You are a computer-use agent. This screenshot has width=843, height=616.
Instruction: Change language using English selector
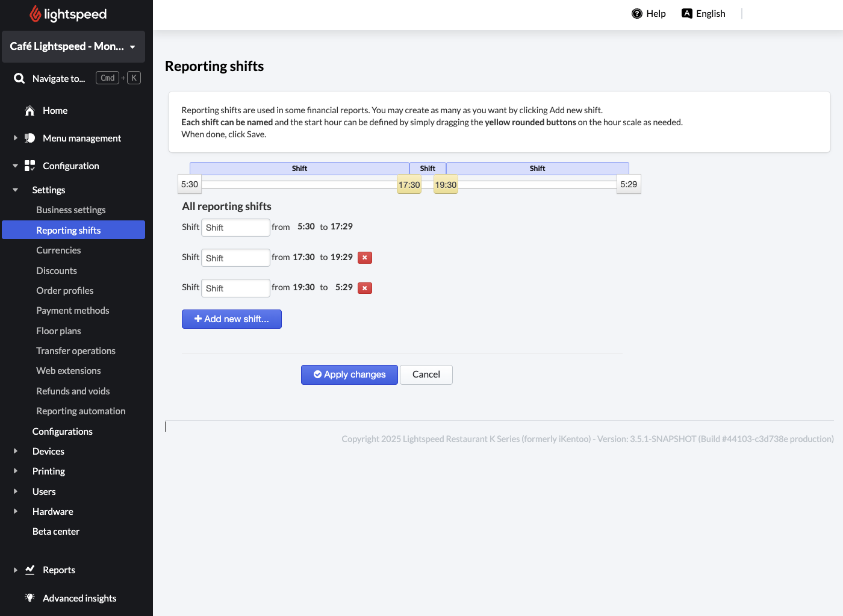coord(703,14)
